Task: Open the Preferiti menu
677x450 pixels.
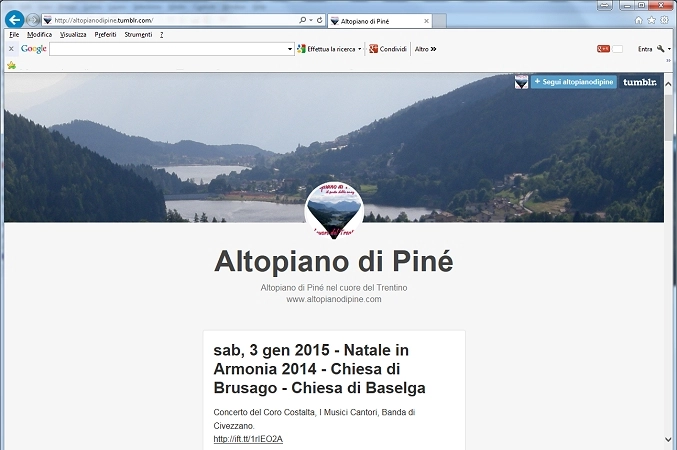Action: point(105,34)
